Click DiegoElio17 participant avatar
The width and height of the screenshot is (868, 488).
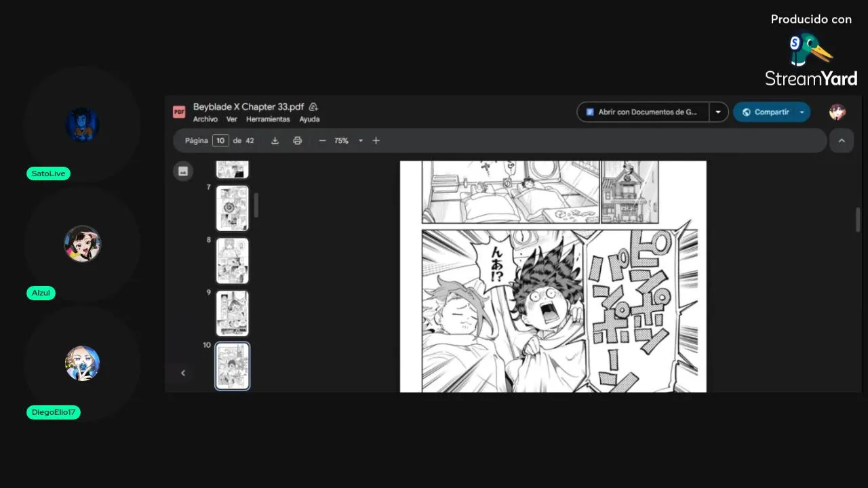point(83,363)
